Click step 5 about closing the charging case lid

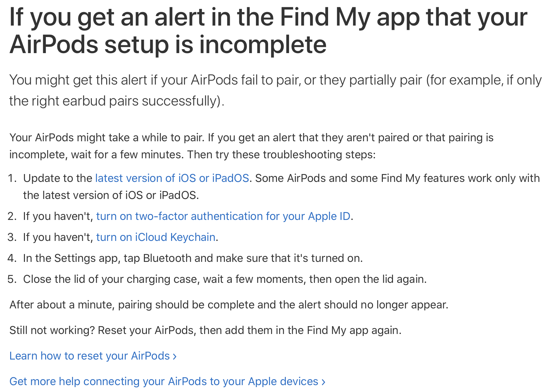(x=225, y=279)
